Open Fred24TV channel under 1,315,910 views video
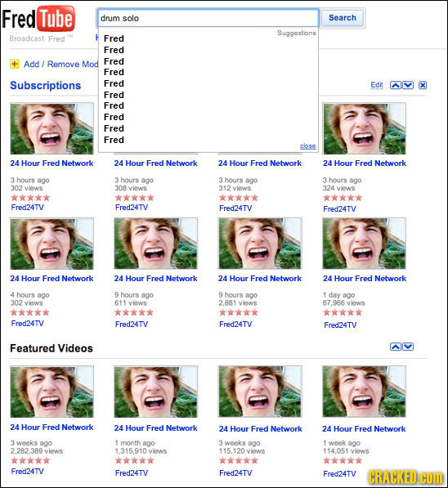 [132, 473]
